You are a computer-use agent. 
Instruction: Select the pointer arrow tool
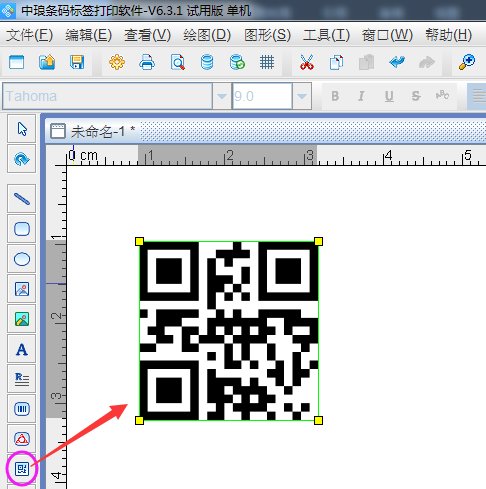22,129
